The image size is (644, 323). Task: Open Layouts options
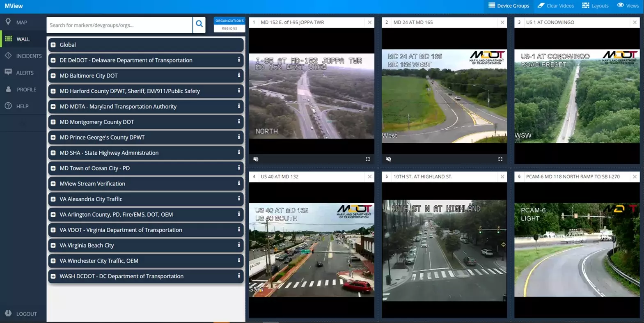[595, 6]
